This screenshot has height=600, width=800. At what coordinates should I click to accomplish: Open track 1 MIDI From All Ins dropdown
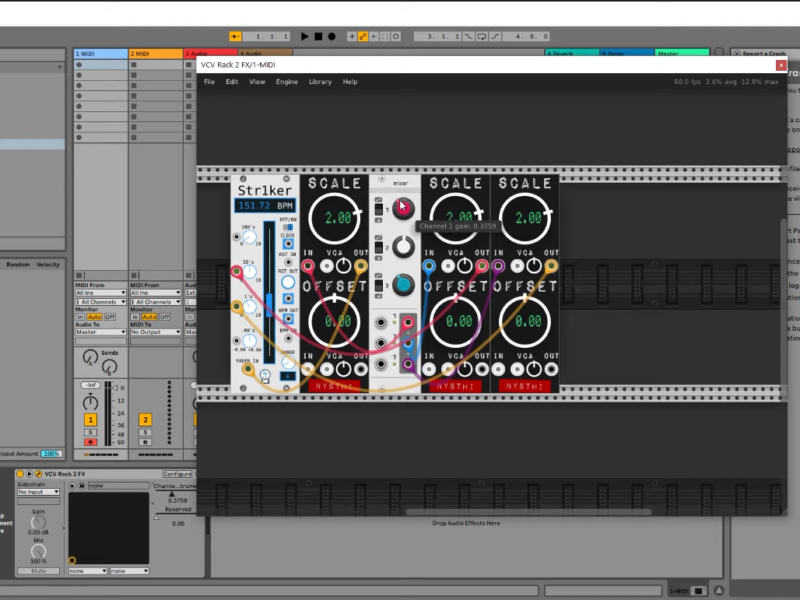(100, 293)
